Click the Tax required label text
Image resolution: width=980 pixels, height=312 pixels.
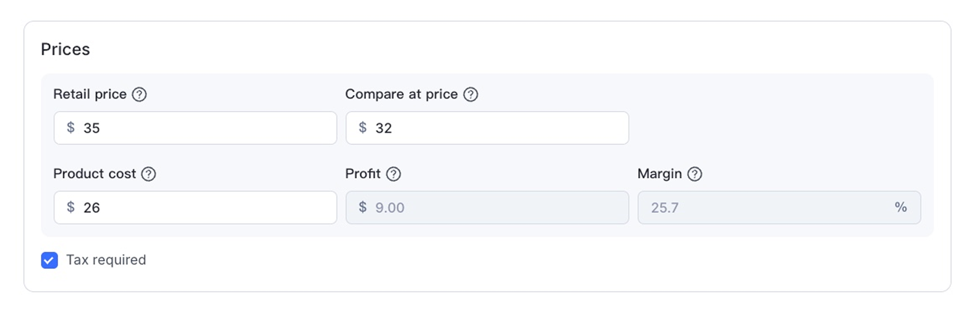(x=106, y=260)
